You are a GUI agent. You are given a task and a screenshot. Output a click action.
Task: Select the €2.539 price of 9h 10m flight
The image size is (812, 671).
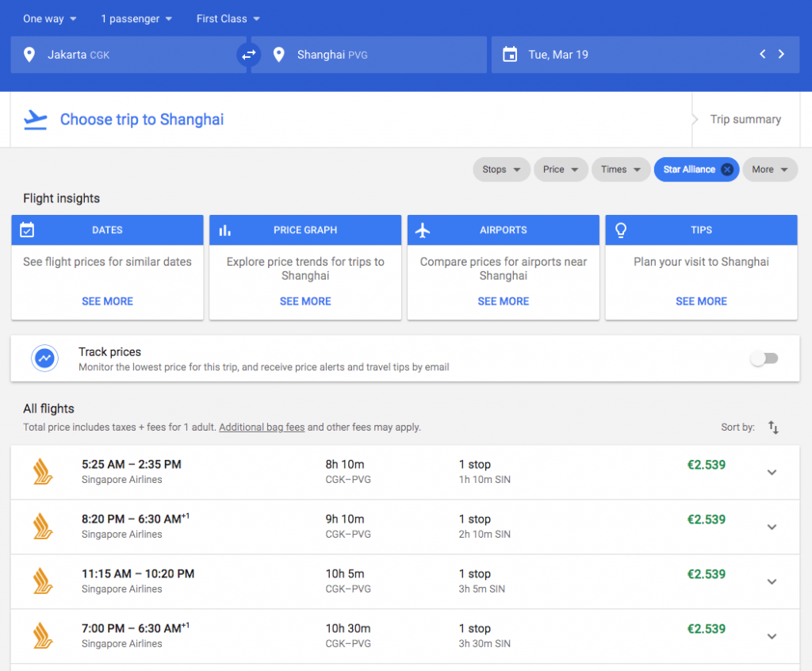(707, 520)
